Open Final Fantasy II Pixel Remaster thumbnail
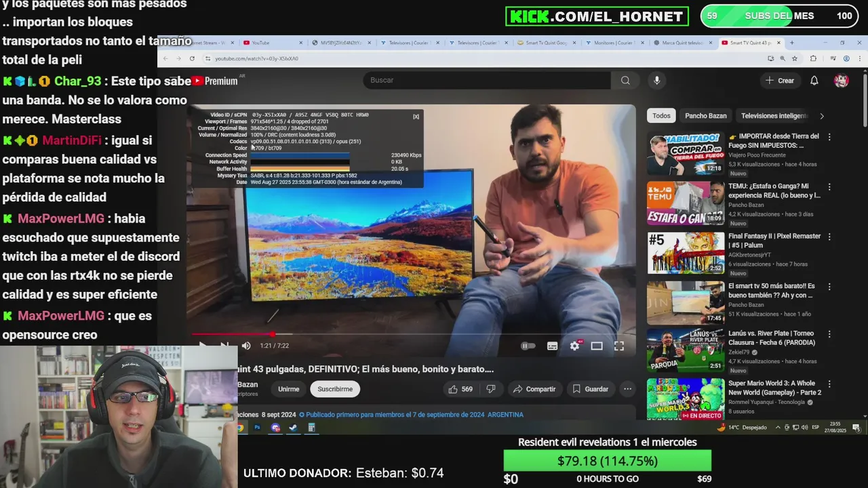This screenshot has height=488, width=868. (686, 252)
